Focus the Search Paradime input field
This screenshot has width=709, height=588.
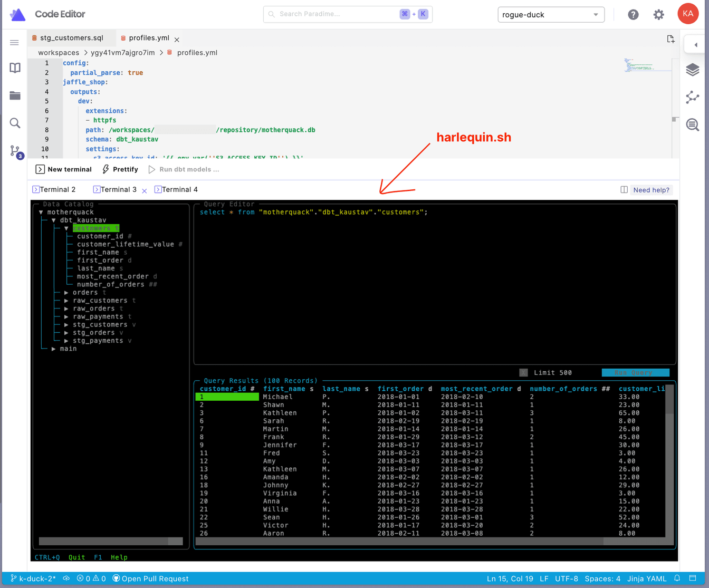point(348,14)
